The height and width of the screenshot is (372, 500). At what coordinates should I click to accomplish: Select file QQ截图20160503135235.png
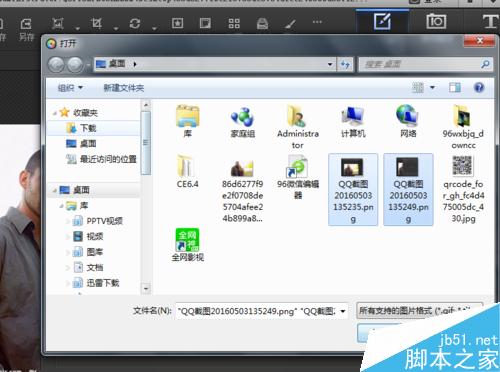(x=353, y=189)
